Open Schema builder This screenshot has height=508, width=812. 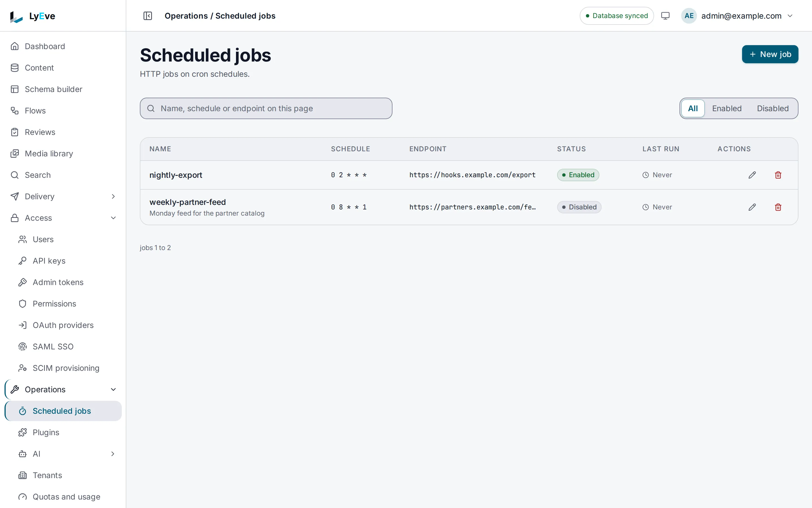coord(63,89)
